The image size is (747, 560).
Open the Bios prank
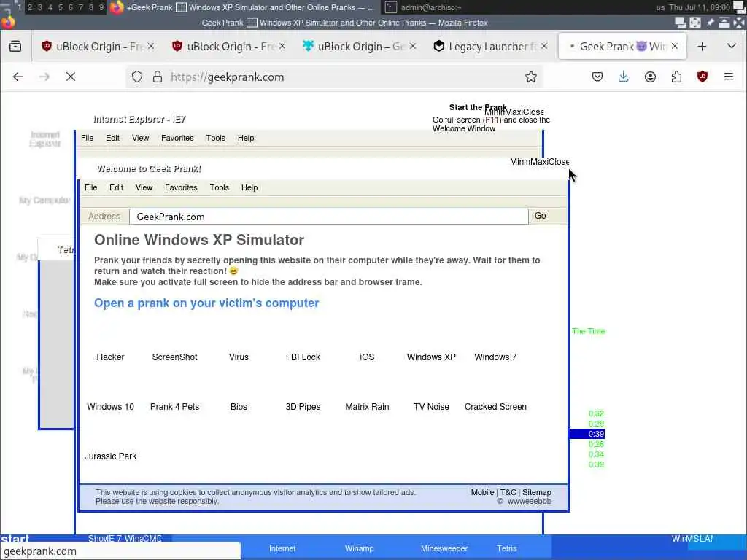[239, 407]
